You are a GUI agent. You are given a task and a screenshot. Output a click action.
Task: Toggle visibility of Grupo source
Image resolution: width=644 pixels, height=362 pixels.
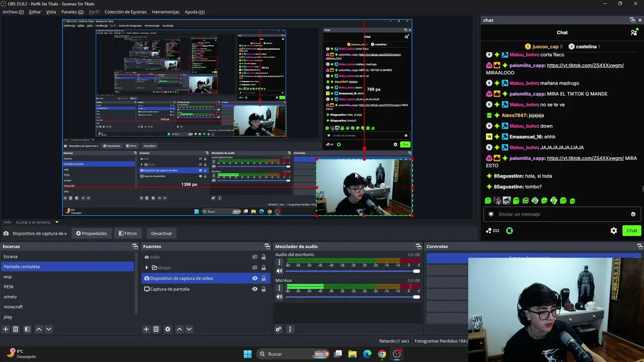[255, 267]
